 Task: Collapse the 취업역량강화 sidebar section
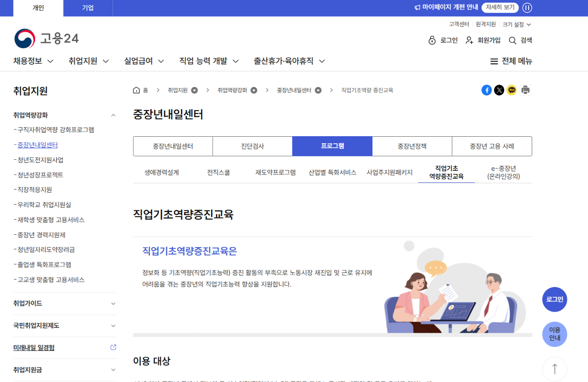(113, 115)
